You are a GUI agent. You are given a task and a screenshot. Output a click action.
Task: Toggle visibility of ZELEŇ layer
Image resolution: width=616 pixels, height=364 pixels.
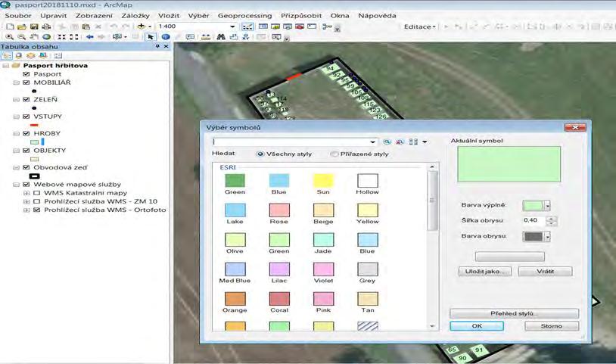tap(26, 99)
